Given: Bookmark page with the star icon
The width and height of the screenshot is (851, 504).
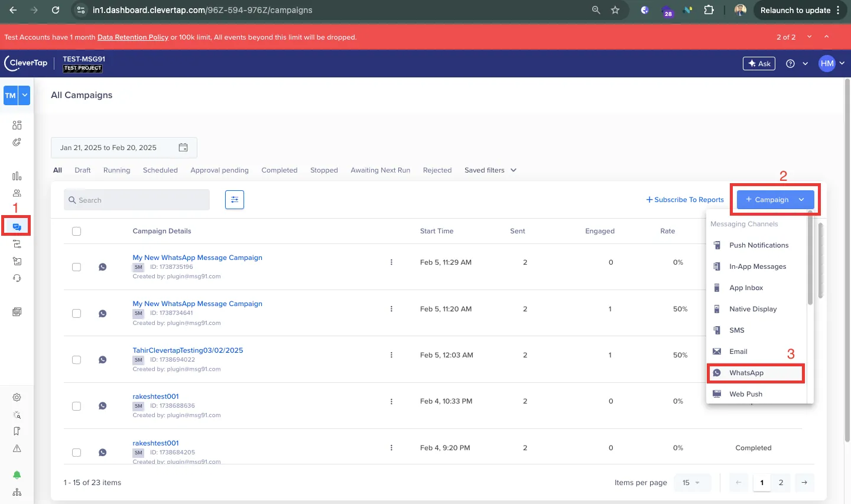Looking at the screenshot, I should click(x=615, y=10).
